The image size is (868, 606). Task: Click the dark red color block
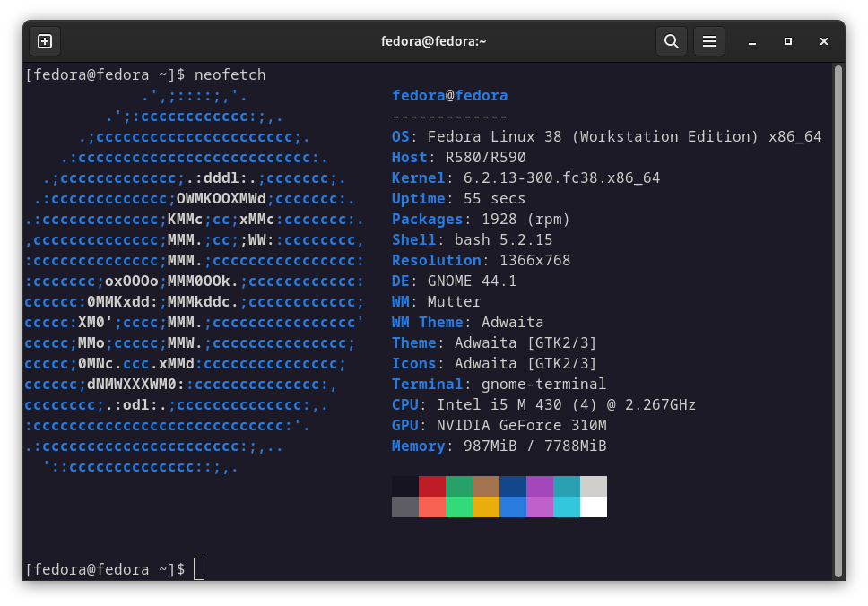432,487
